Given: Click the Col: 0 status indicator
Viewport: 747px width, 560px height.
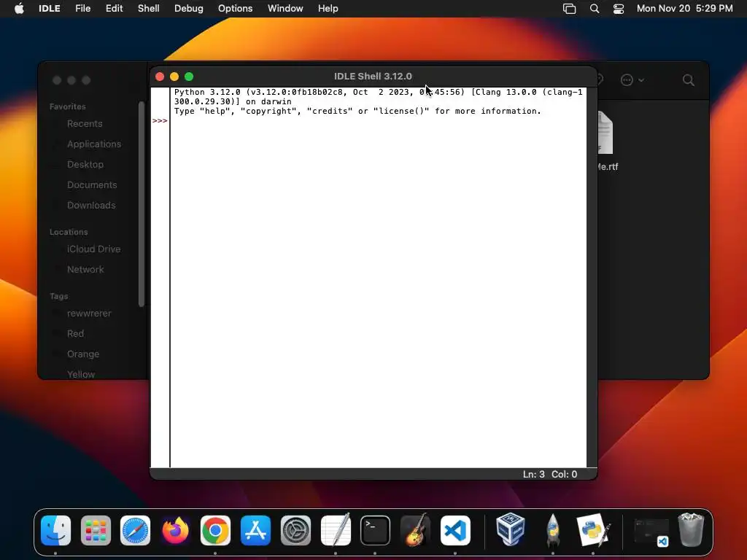Looking at the screenshot, I should tap(565, 474).
